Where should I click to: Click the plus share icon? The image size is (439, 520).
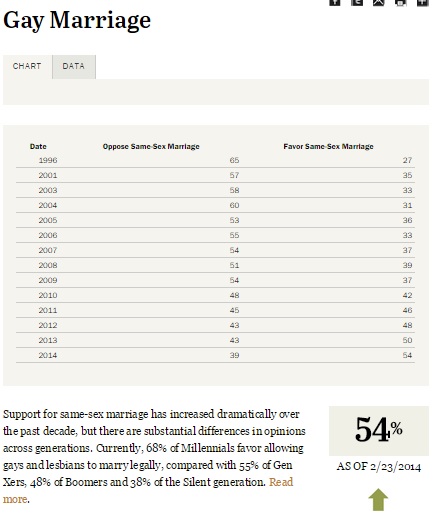pos(422,3)
